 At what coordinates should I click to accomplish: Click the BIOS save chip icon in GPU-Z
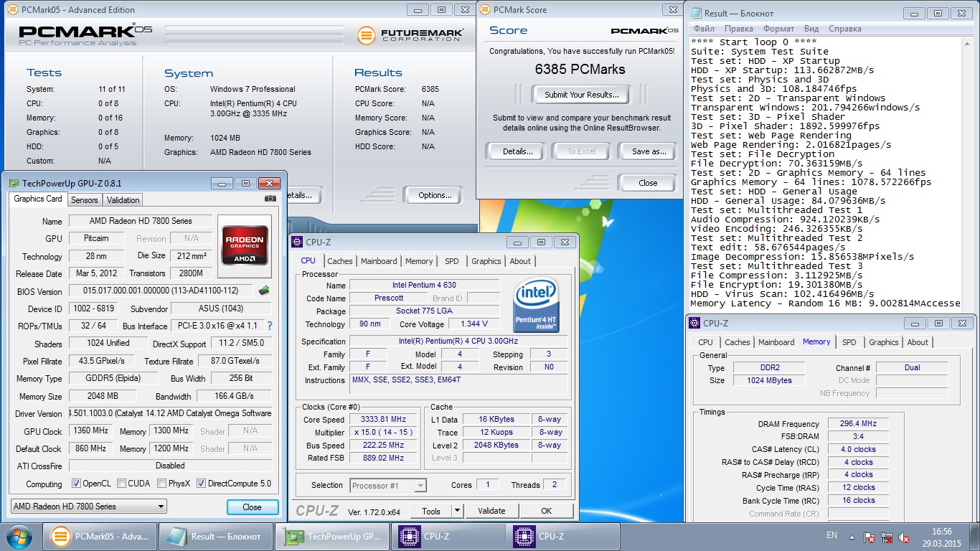pos(265,291)
